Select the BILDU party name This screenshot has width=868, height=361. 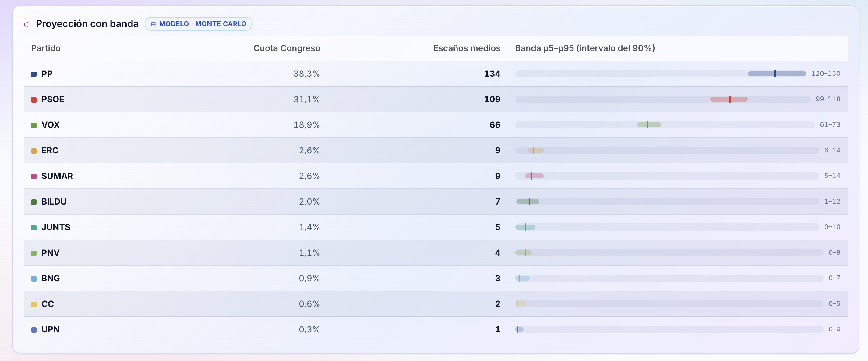(54, 202)
